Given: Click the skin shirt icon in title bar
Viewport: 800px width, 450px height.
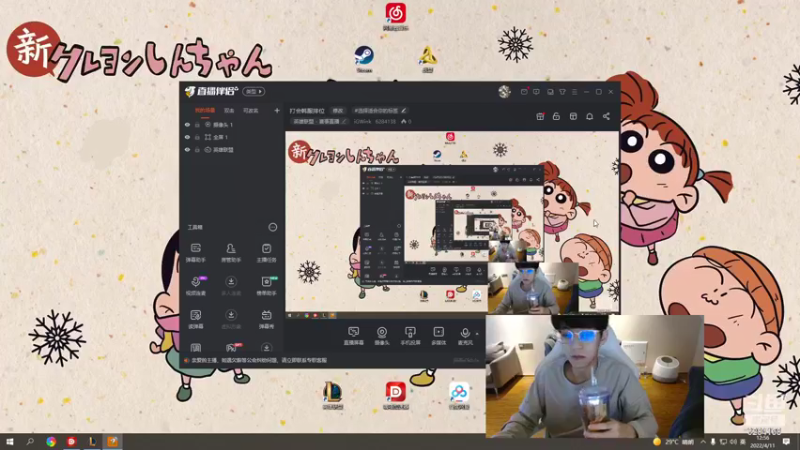Looking at the screenshot, I should click(562, 92).
